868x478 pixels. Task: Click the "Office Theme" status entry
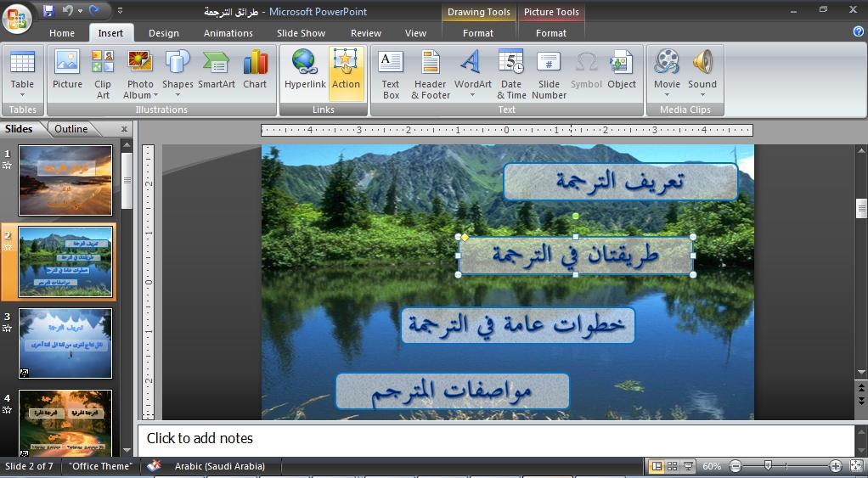tap(100, 466)
